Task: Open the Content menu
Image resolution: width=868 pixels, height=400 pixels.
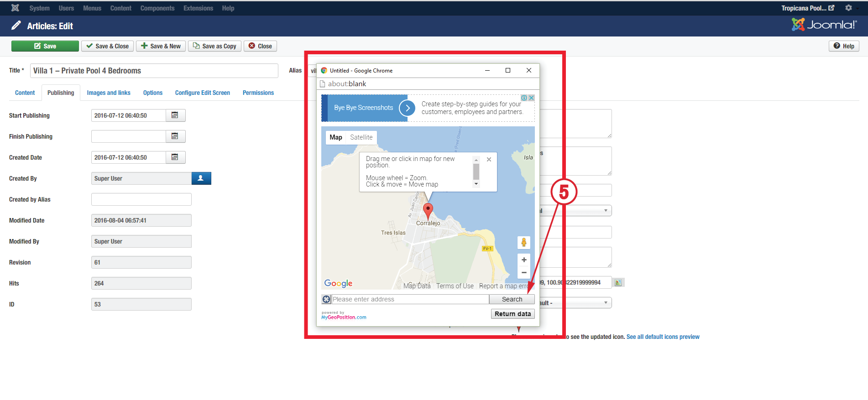Action: [121, 8]
